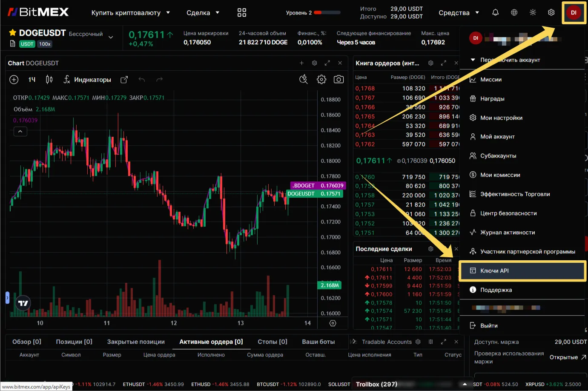Image resolution: width=588 pixels, height=391 pixels.
Task: Expand the Купить криптовалюту dropdown
Action: pos(130,13)
